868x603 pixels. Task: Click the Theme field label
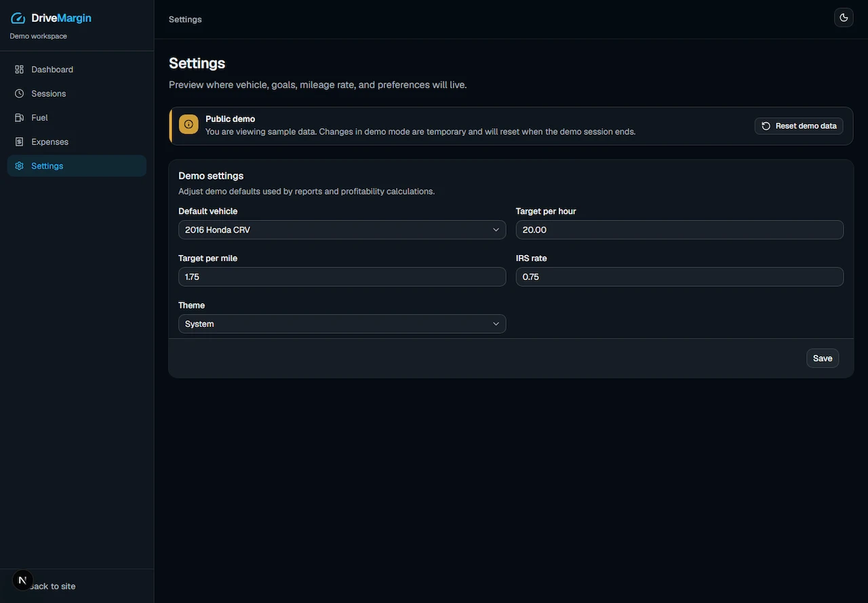coord(191,305)
